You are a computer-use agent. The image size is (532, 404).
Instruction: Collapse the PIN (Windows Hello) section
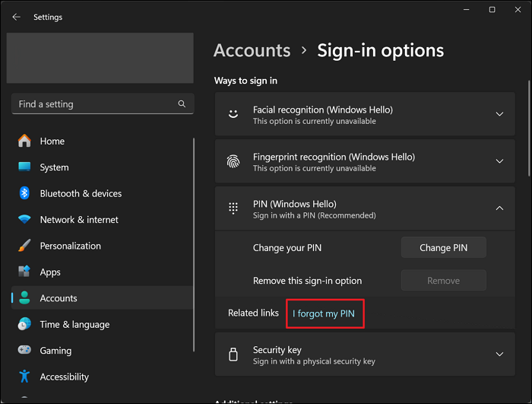pos(499,208)
